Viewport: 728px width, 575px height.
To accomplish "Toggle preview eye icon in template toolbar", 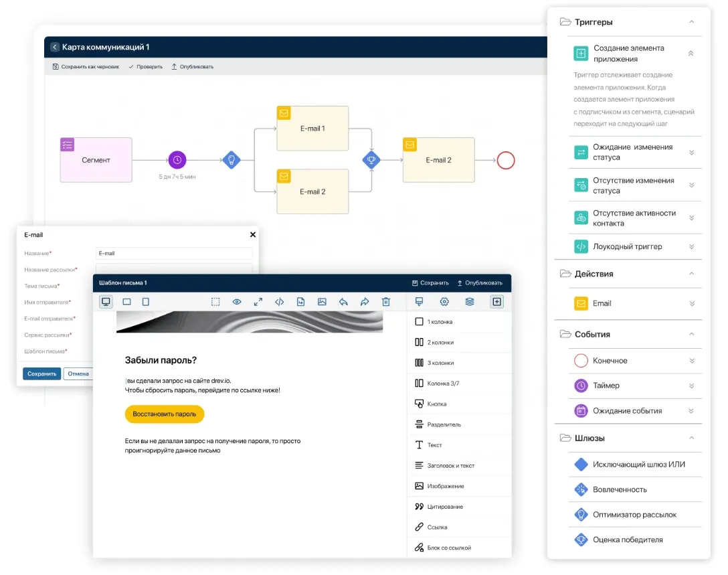I will click(x=237, y=302).
